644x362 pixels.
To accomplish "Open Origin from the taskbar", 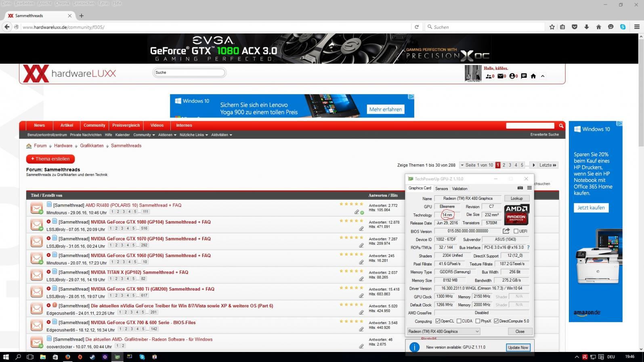I will [x=80, y=357].
